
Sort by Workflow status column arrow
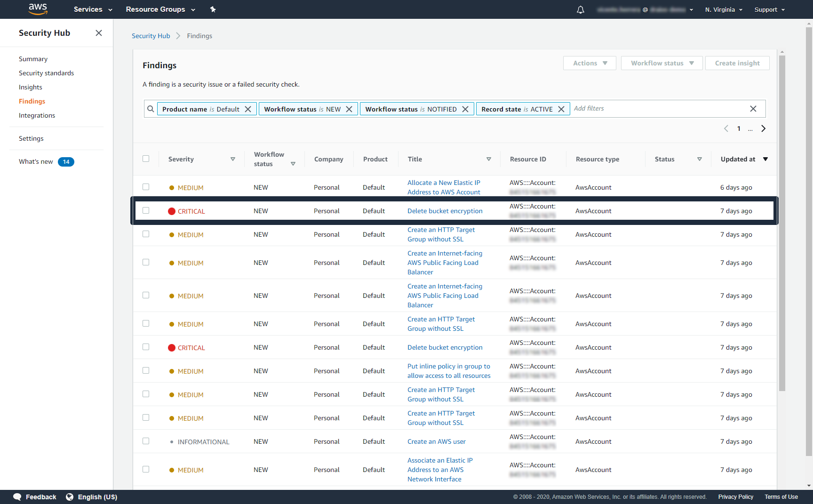tap(293, 164)
